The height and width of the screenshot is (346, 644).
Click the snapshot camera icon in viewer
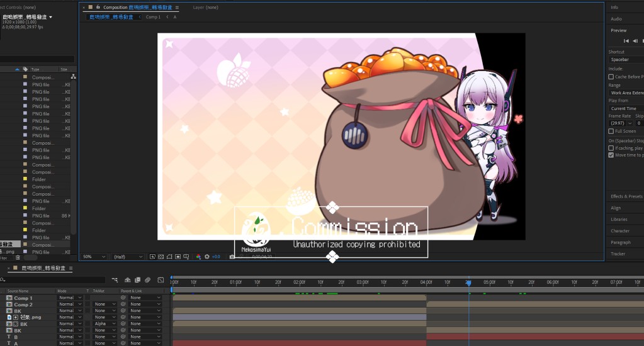click(x=232, y=257)
